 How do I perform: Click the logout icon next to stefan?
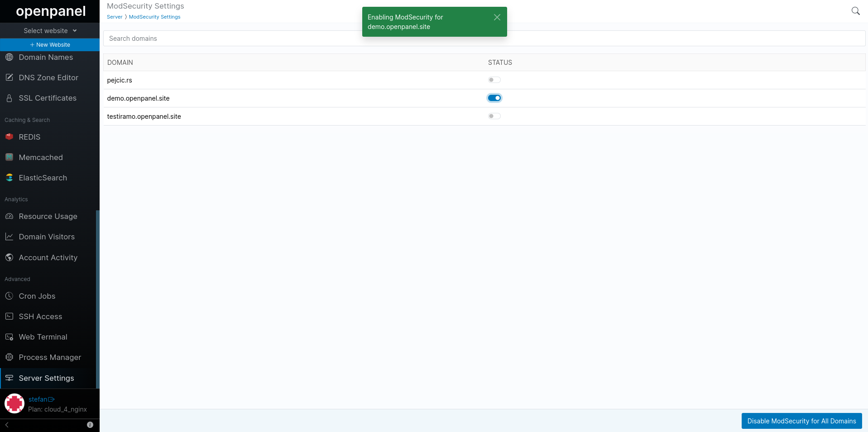51,399
